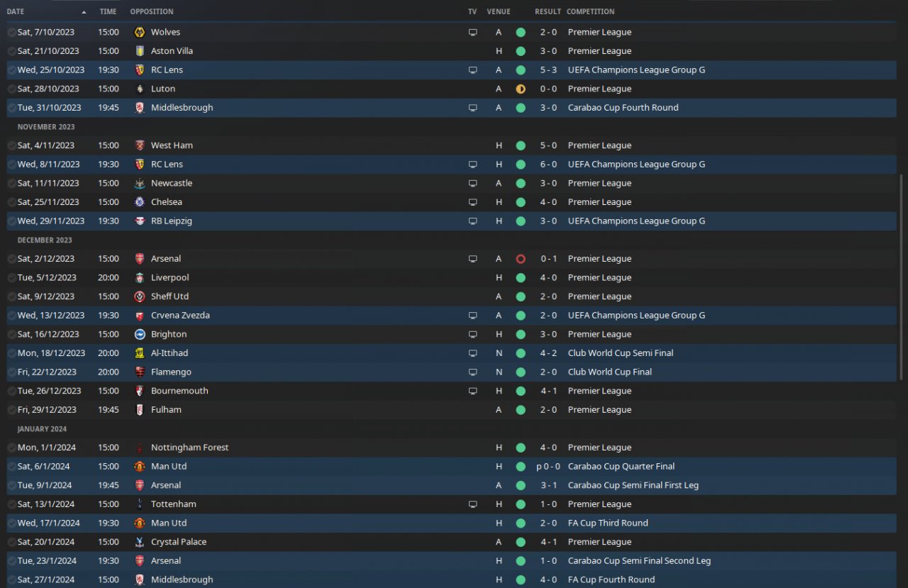Image resolution: width=908 pixels, height=588 pixels.
Task: Toggle the check circle on the Tottenham fixture row
Action: pyautogui.click(x=11, y=504)
